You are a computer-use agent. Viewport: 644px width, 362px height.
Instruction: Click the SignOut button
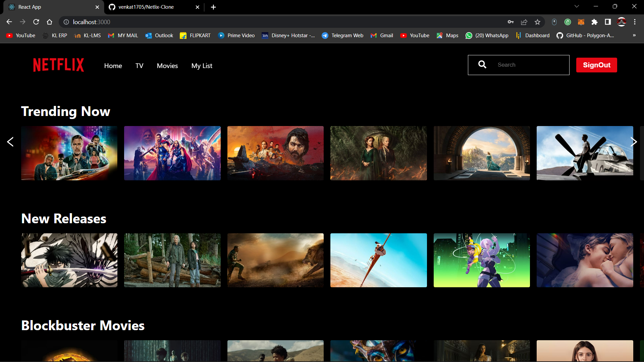click(596, 65)
